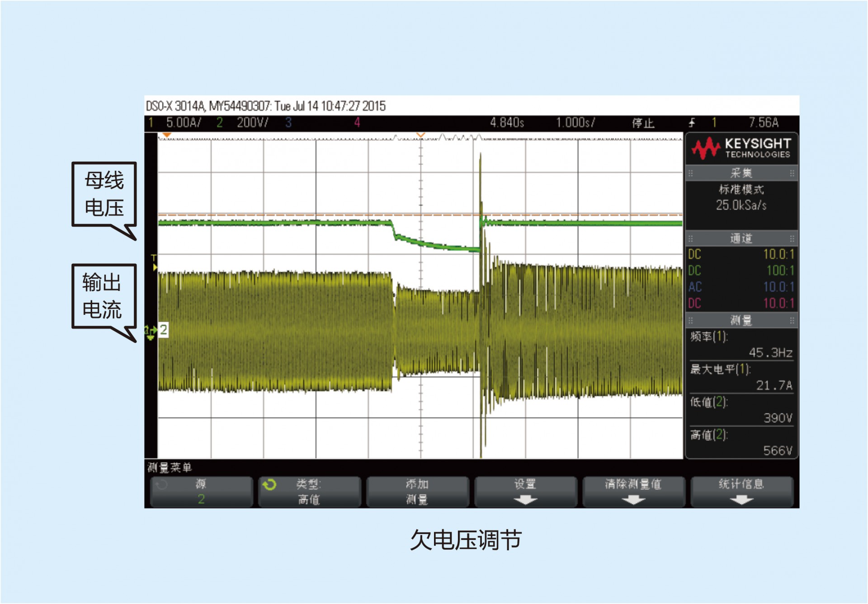Click the 频率(1) 45.3Hz measurement entry
This screenshot has height=604, width=868.
pos(741,345)
